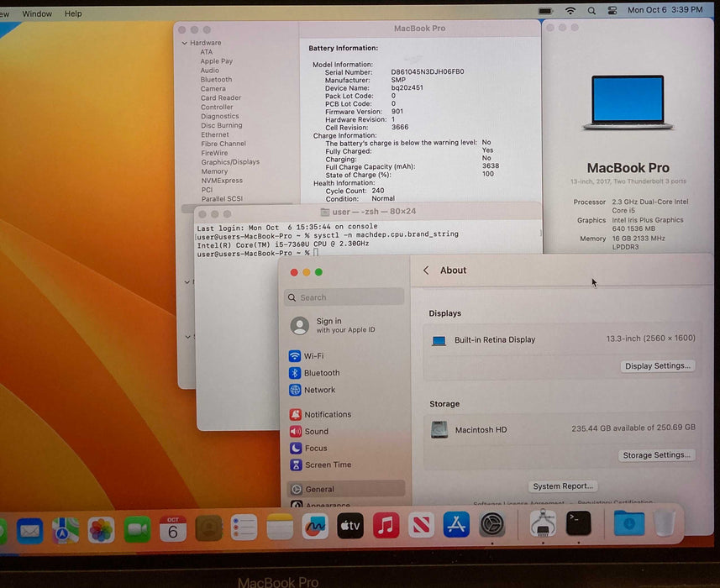Click the Storage Settings... button
720x588 pixels.
pos(656,455)
